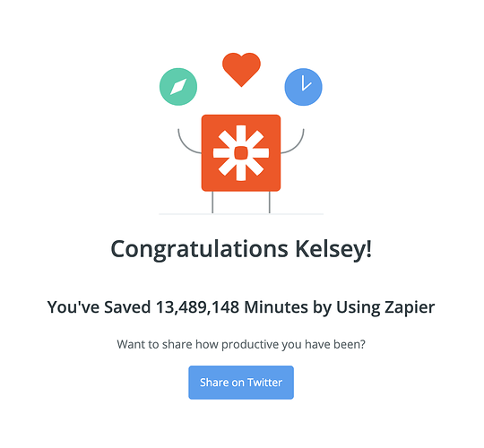The height and width of the screenshot is (448, 484).
Task: Click the word Zapier in saved-minutes line
Action: click(410, 308)
